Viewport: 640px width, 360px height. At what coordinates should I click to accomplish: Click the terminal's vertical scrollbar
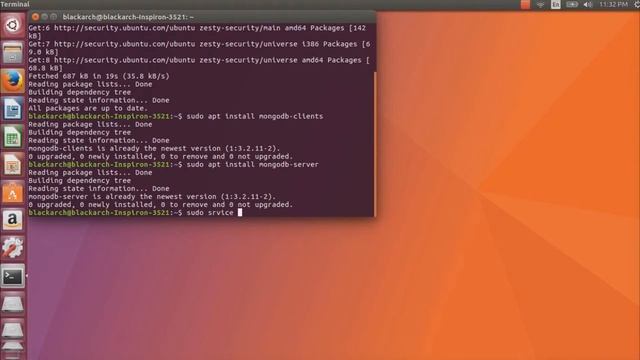pyautogui.click(x=375, y=144)
